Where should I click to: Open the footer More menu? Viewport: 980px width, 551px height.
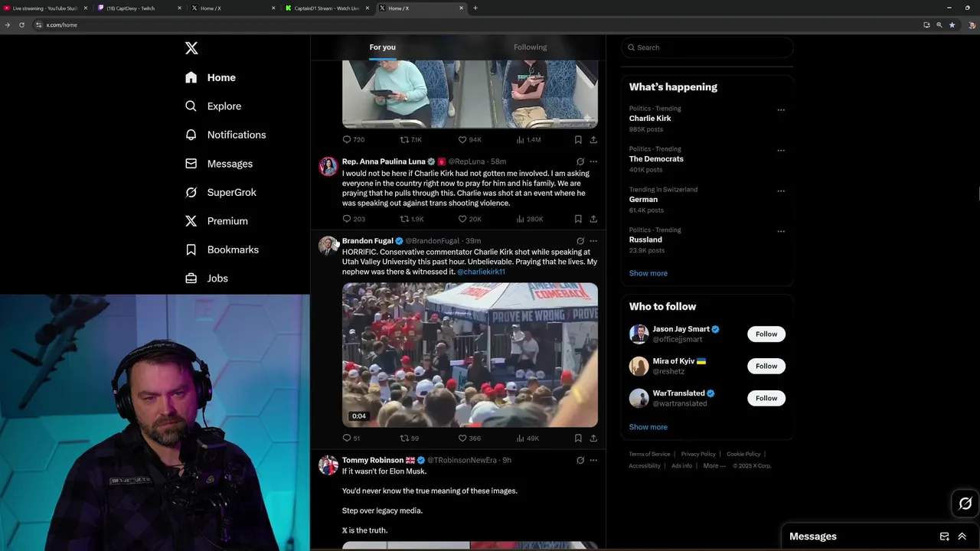click(x=714, y=466)
